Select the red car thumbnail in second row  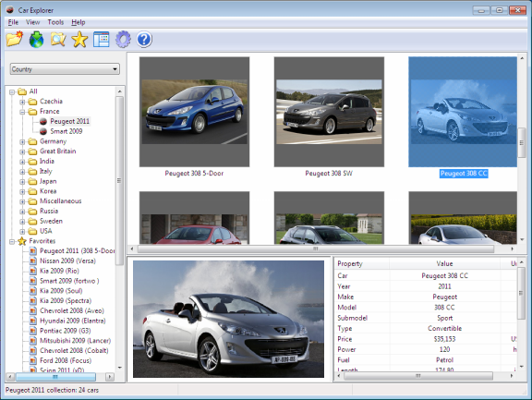194,218
